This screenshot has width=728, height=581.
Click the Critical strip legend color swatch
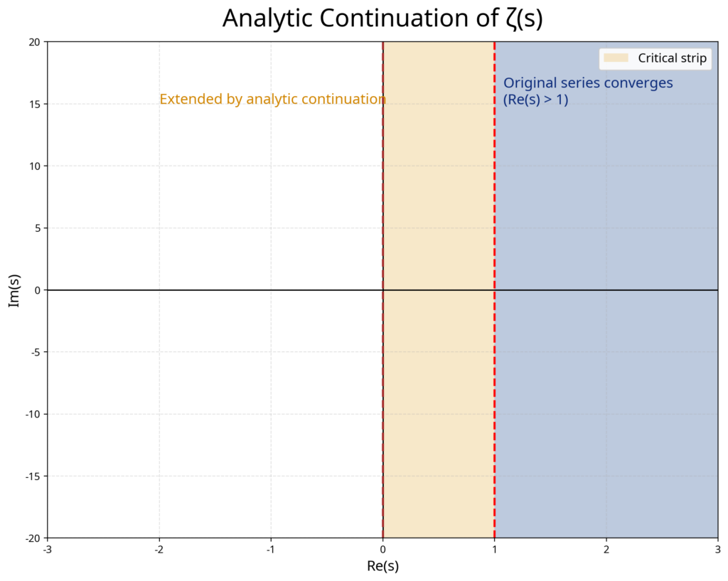click(x=616, y=58)
